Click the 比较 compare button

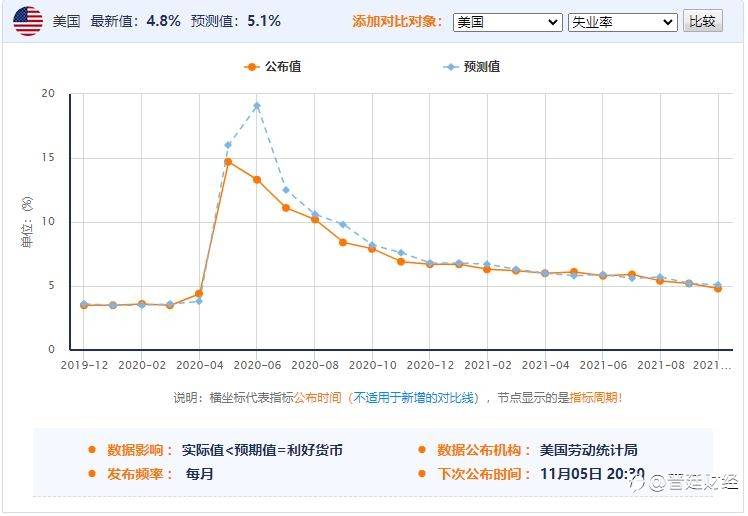click(x=703, y=21)
